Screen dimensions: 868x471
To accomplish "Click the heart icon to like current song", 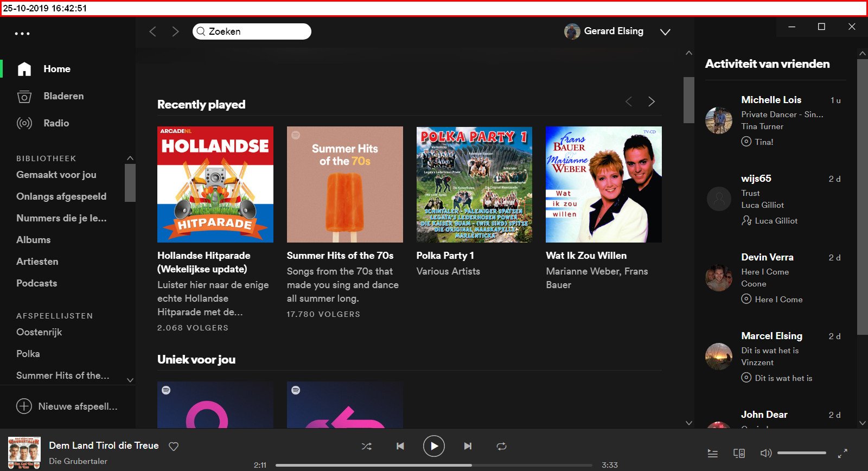I will coord(174,447).
